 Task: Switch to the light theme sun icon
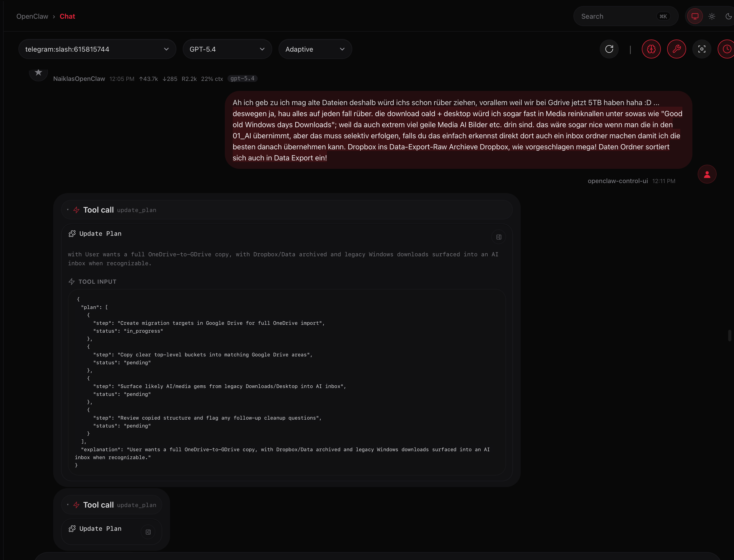pos(712,16)
